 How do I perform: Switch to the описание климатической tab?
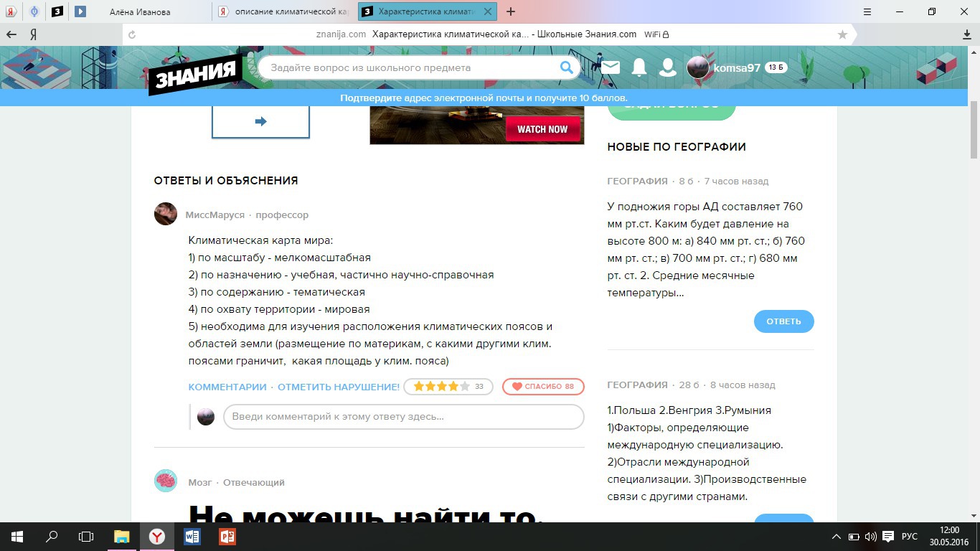[285, 11]
